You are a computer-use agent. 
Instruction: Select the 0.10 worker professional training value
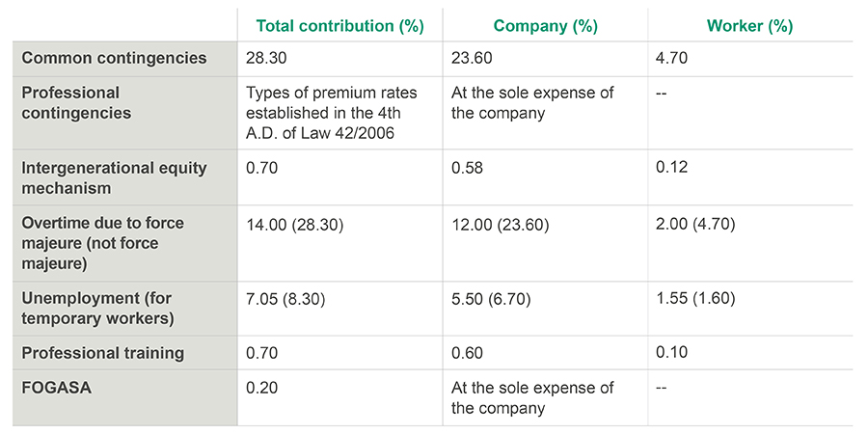click(x=671, y=353)
